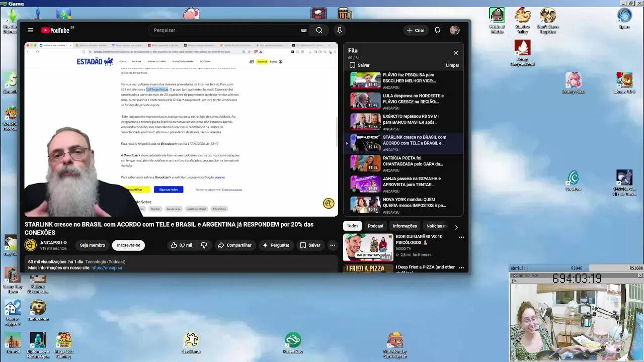Open the YouTube hamburger guide menu
644x362 pixels.
click(30, 30)
